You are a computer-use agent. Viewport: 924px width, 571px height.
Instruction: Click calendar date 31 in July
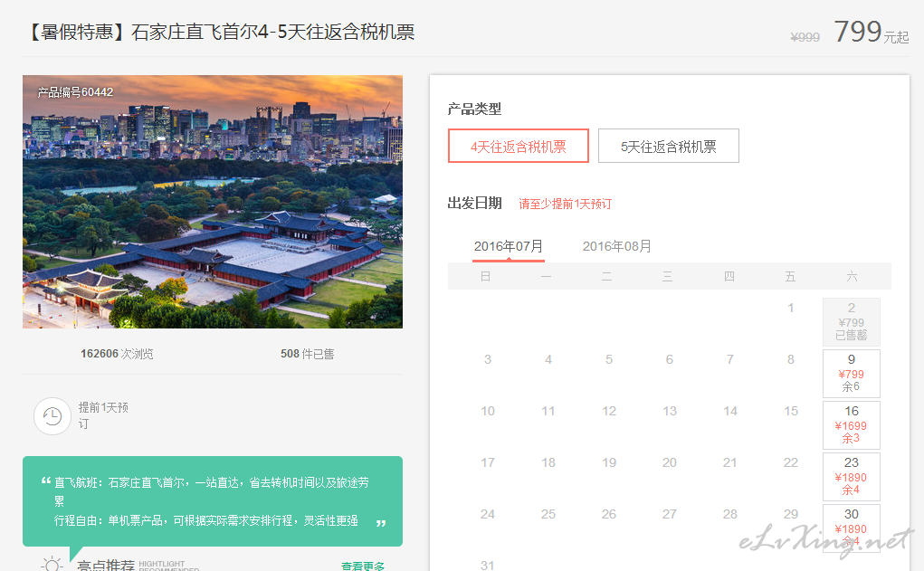coord(487,565)
